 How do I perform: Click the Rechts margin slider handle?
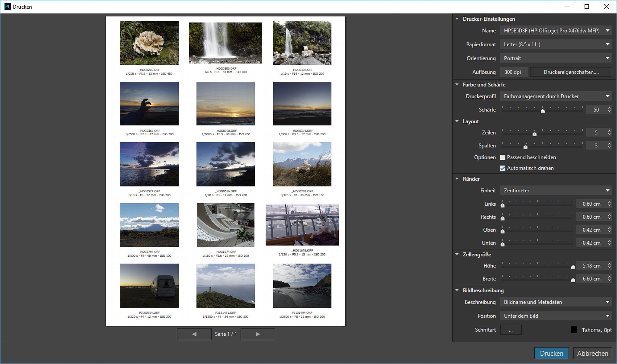[x=503, y=218]
